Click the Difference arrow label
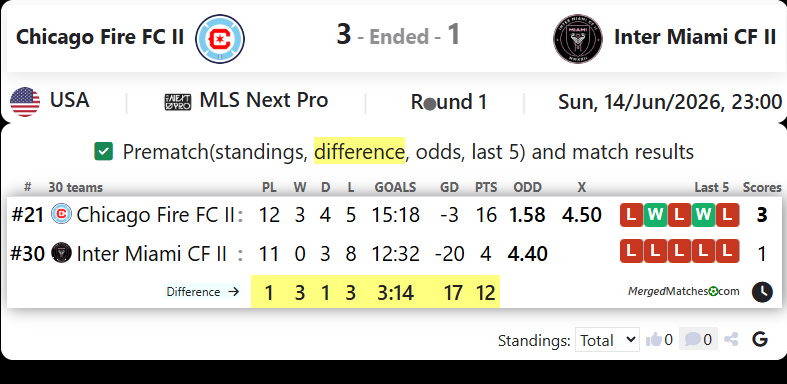Image resolution: width=787 pixels, height=384 pixels. click(x=203, y=292)
